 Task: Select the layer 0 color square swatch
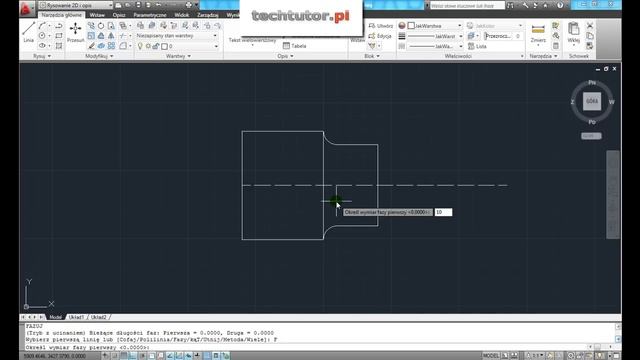coord(164,47)
